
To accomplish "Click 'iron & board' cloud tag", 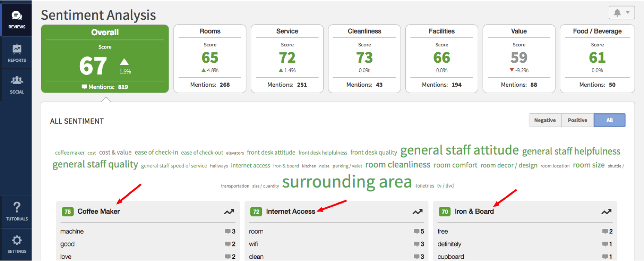I will click(x=286, y=166).
